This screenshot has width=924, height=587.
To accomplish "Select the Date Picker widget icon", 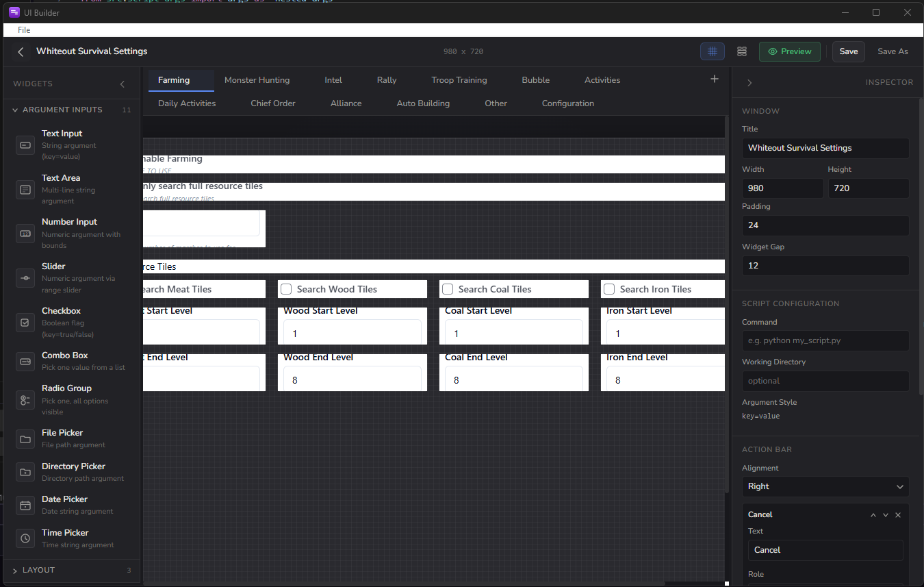I will [25, 505].
